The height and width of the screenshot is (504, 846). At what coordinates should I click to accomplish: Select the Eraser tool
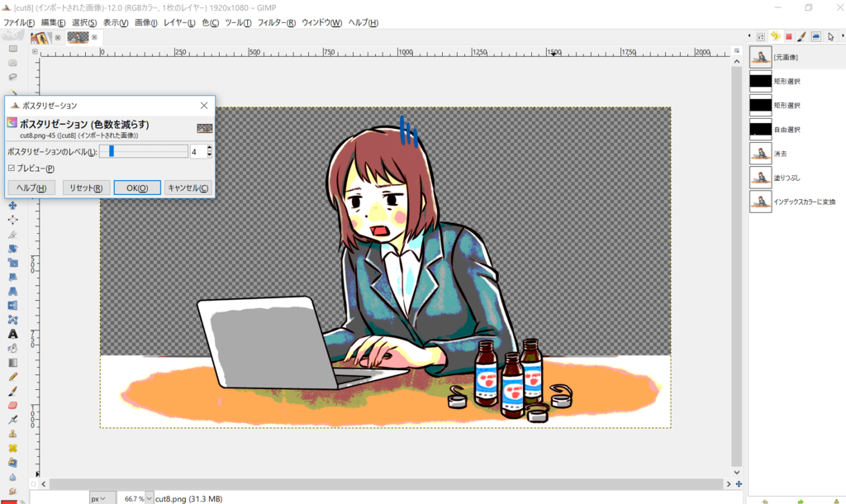click(13, 405)
